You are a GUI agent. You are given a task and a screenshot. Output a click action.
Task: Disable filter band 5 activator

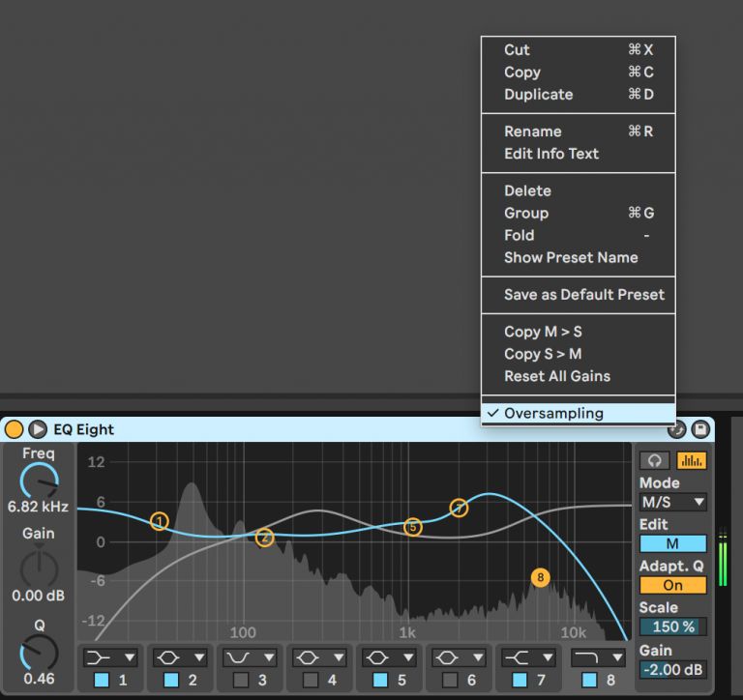(380, 680)
